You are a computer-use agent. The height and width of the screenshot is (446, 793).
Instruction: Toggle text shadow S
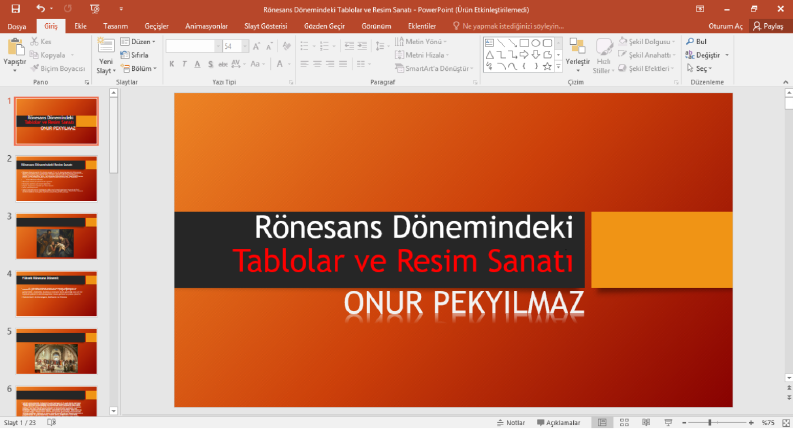coord(210,64)
